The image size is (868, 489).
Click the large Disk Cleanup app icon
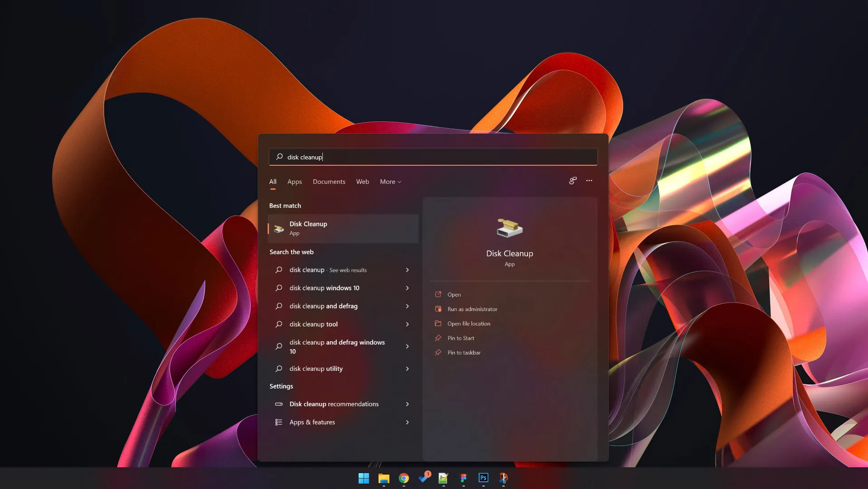point(509,228)
